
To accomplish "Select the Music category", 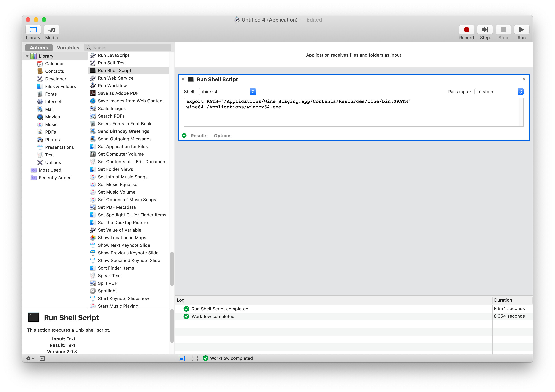I will [51, 125].
